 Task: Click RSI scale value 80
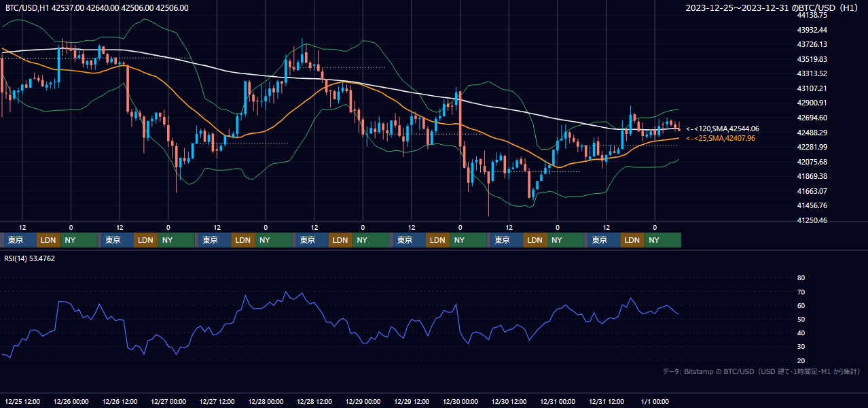tap(801, 278)
